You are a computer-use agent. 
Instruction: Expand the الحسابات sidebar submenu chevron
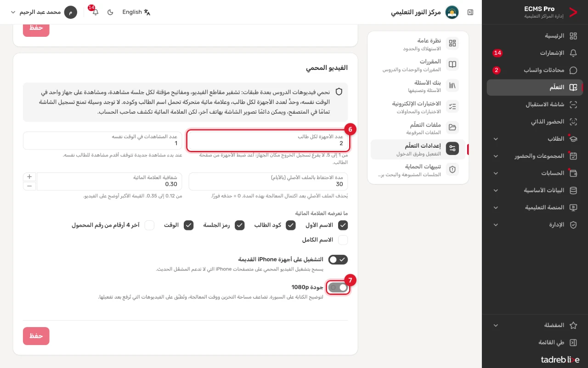(x=496, y=173)
